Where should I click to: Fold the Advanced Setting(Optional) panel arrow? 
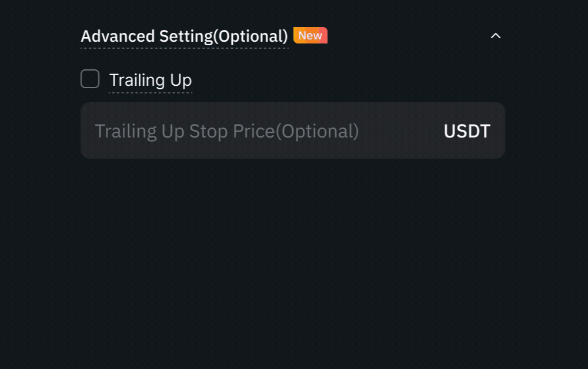click(496, 36)
